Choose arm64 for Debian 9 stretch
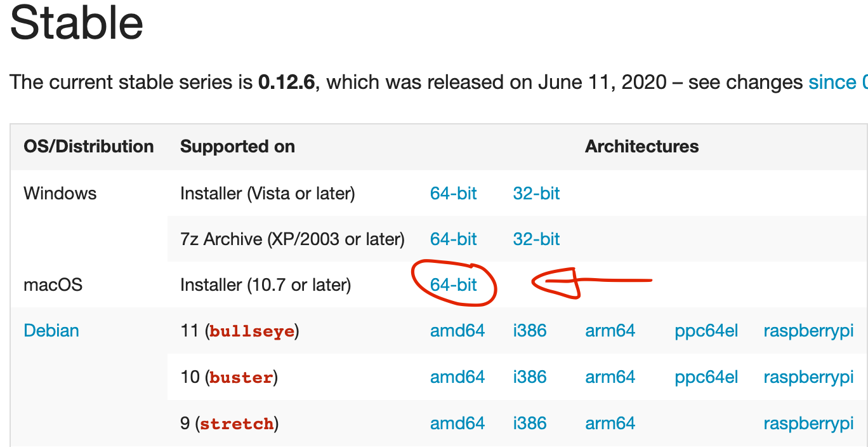The image size is (868, 447). pyautogui.click(x=610, y=423)
